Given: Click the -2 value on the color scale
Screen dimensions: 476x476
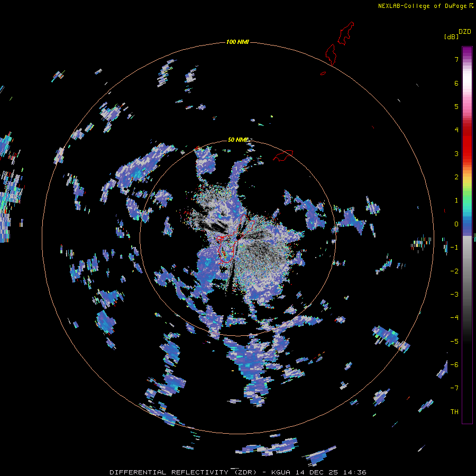Looking at the screenshot, I should (454, 271).
